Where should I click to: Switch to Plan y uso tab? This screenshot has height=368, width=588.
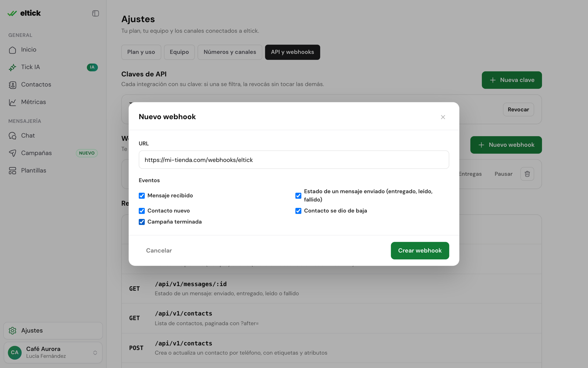coord(141,52)
